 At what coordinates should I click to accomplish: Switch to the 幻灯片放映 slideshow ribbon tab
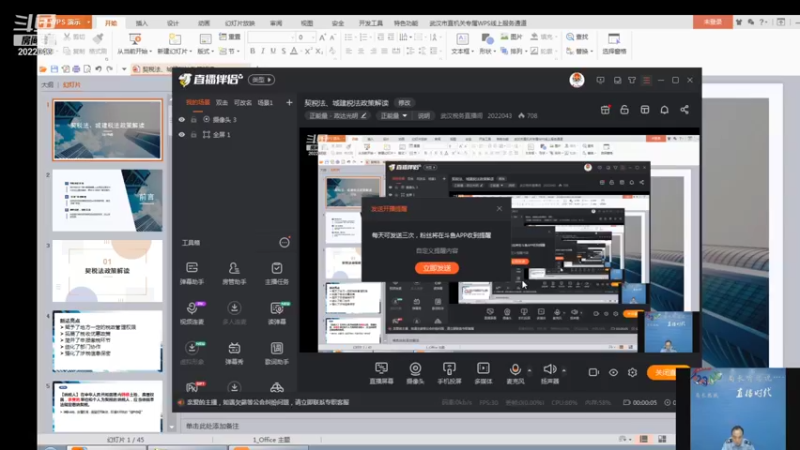[x=240, y=23]
